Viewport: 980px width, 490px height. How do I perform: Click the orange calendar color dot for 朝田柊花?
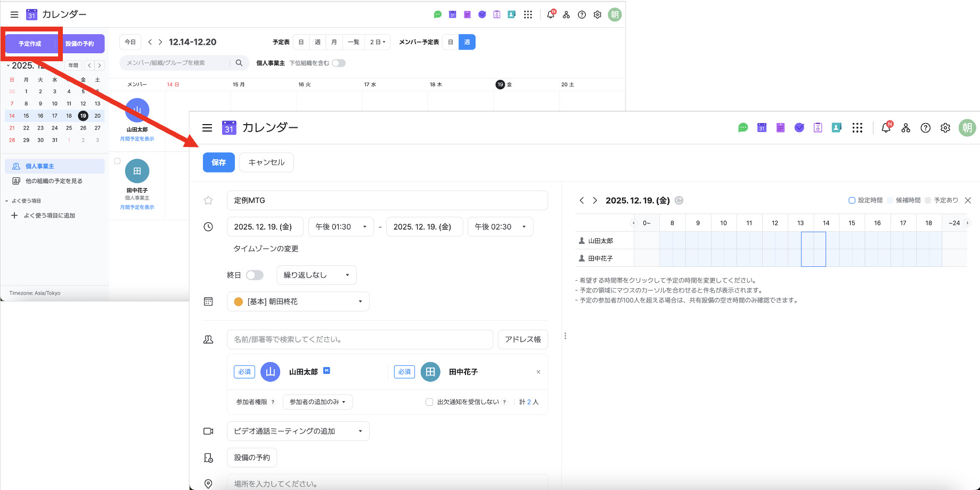[x=238, y=301]
